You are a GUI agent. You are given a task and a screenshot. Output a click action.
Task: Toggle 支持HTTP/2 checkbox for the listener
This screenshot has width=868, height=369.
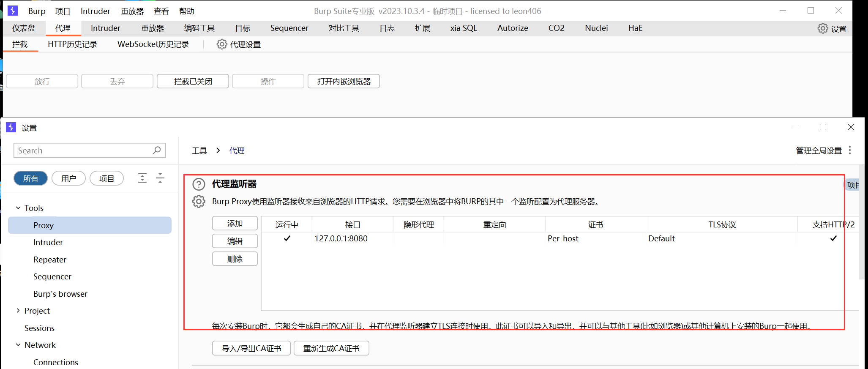point(833,238)
